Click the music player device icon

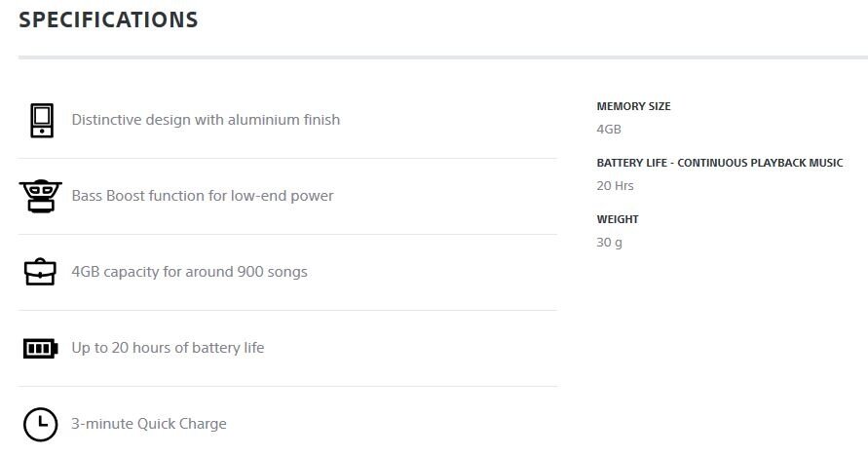pos(42,120)
